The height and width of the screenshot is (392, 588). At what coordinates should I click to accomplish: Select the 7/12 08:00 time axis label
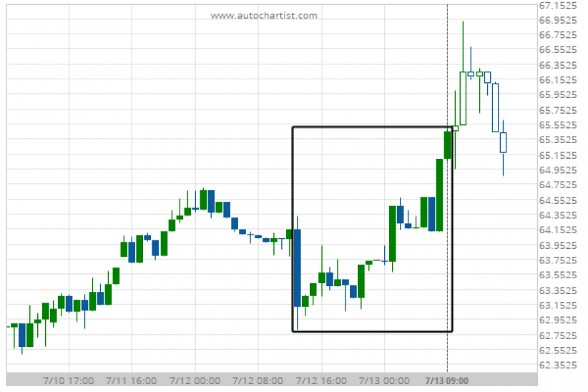(x=258, y=381)
